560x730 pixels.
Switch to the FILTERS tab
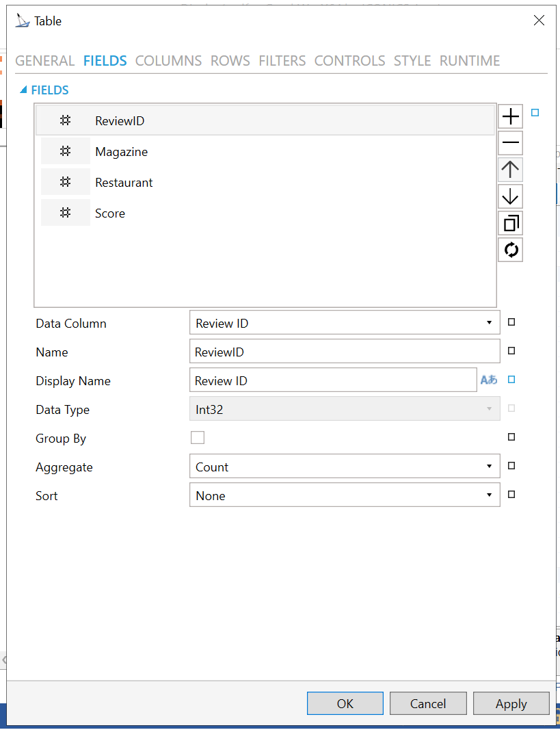tap(282, 61)
